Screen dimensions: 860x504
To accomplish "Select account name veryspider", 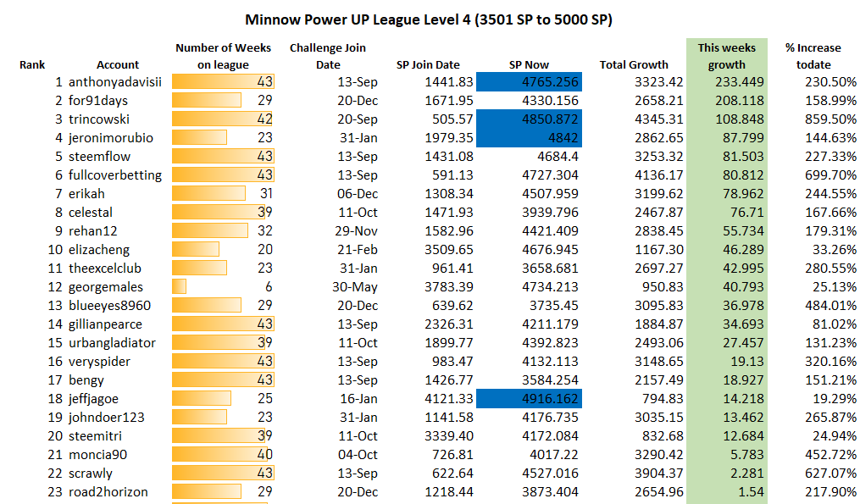I will coord(100,362).
